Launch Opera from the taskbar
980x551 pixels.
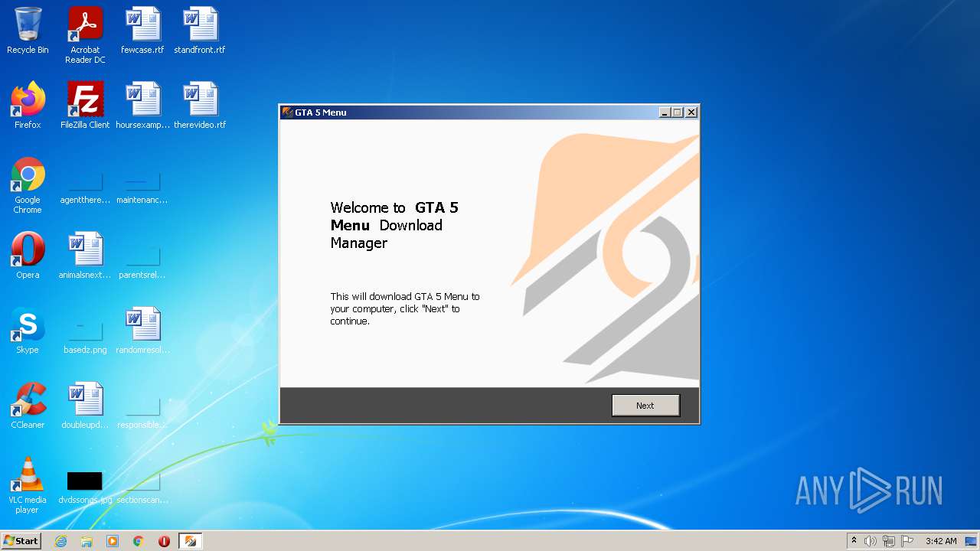(x=164, y=541)
